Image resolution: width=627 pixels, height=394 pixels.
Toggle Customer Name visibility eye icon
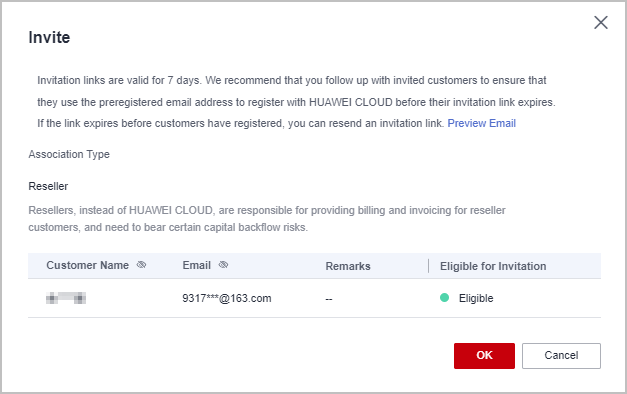coord(142,265)
